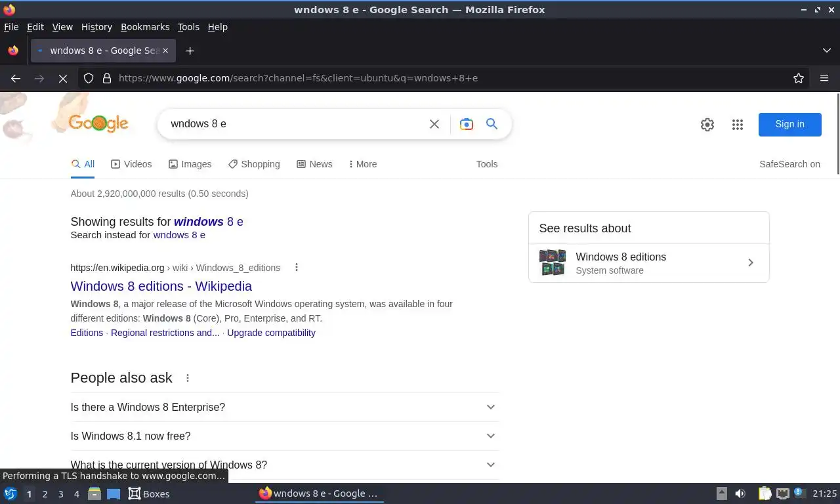This screenshot has width=840, height=504.
Task: Click the Firefox View pinned icon
Action: (13, 51)
